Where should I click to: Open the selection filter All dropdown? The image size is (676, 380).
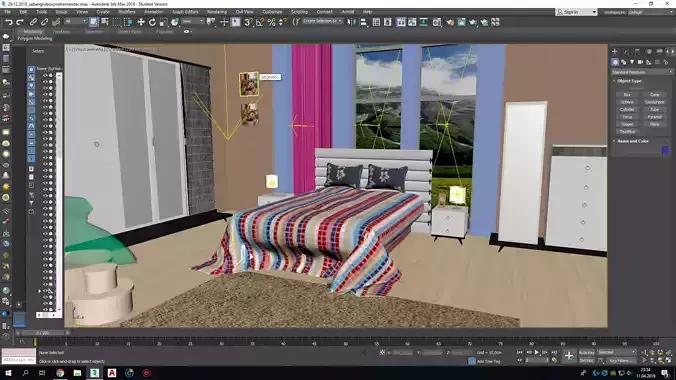[x=75, y=22]
